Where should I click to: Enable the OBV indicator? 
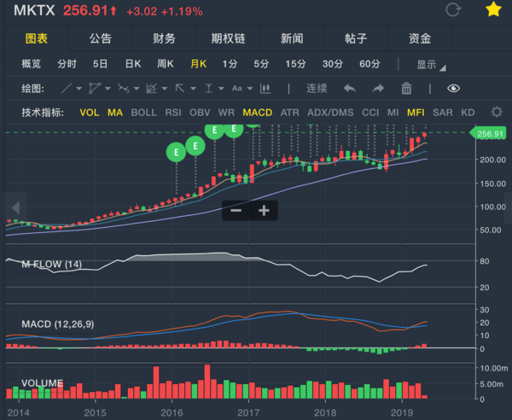pyautogui.click(x=200, y=113)
